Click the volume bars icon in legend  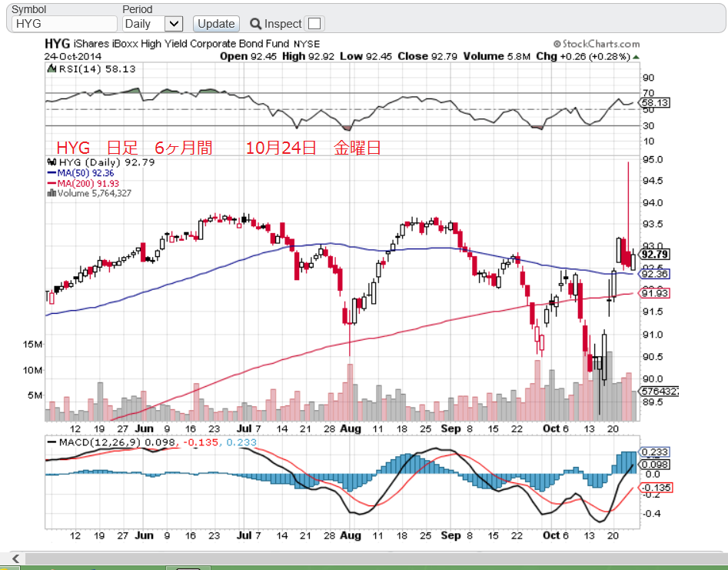52,193
